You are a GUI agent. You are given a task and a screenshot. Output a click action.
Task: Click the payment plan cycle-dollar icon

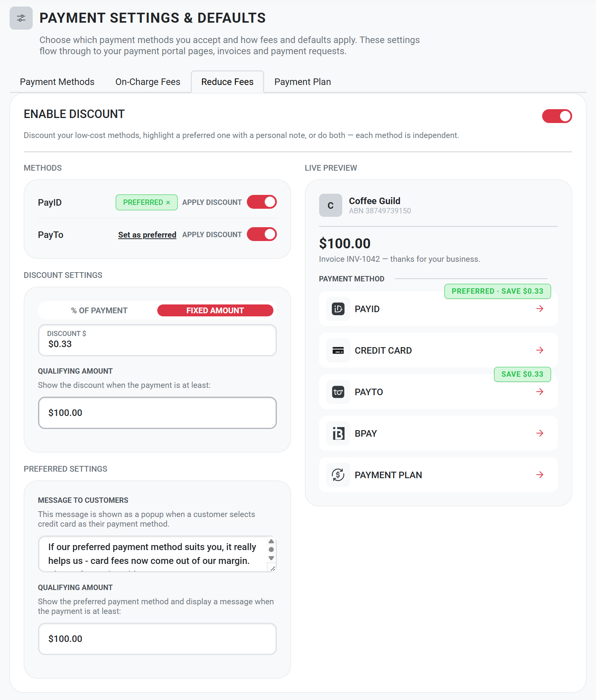(x=338, y=475)
